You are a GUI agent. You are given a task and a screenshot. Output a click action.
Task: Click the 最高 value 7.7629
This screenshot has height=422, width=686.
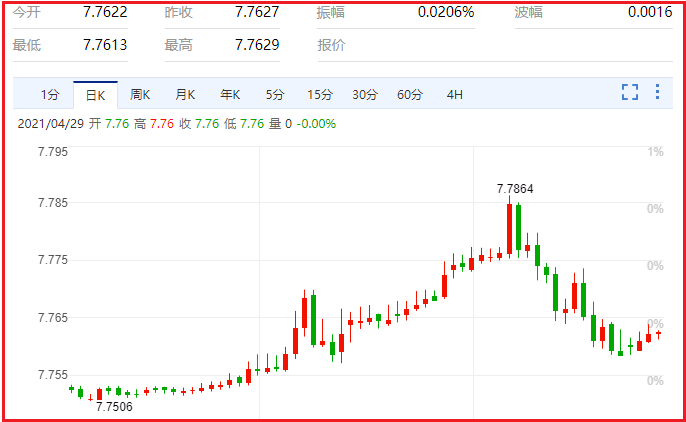257,45
